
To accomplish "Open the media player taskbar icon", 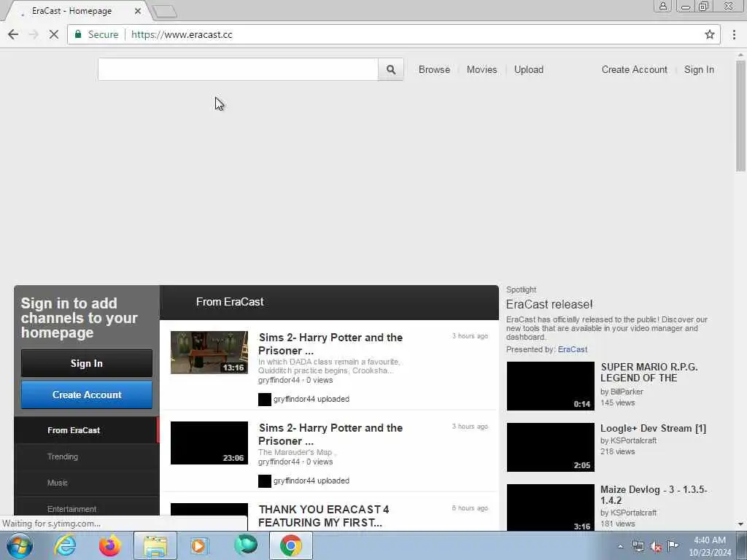I will pyautogui.click(x=198, y=545).
